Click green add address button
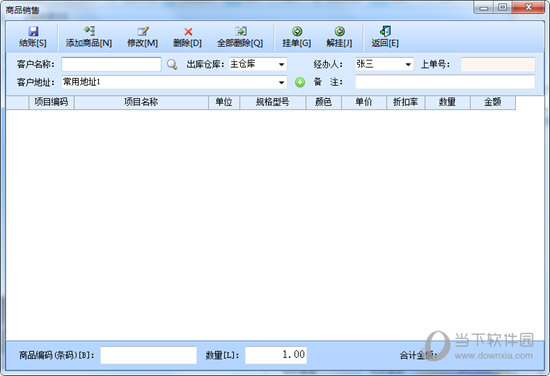The height and width of the screenshot is (376, 550). click(300, 82)
